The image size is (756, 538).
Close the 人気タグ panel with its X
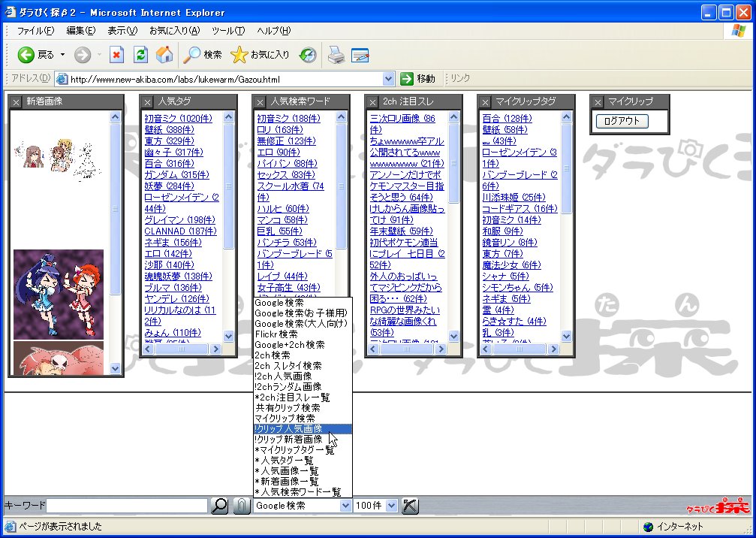pos(147,101)
